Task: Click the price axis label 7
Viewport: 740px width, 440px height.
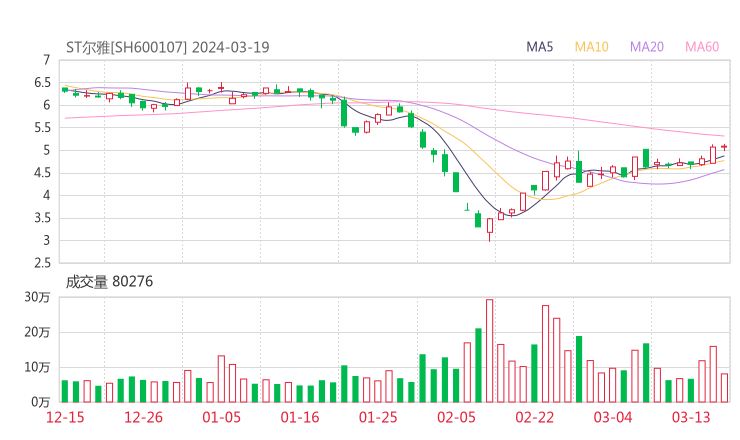Action: coord(46,60)
